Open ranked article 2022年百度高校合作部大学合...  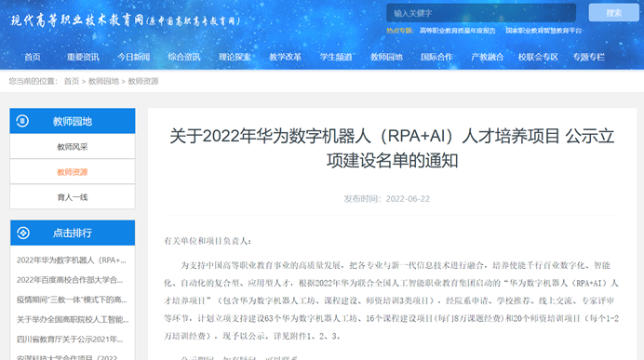70,280
